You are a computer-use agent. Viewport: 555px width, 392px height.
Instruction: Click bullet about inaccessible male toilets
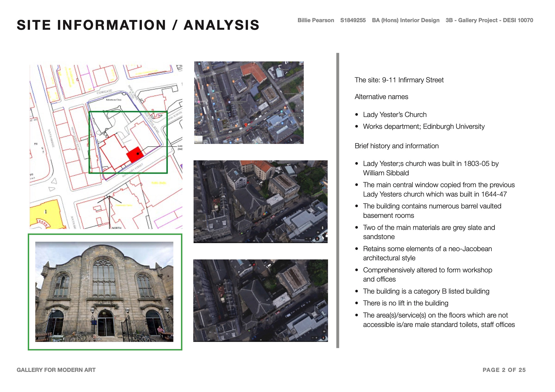point(439,320)
